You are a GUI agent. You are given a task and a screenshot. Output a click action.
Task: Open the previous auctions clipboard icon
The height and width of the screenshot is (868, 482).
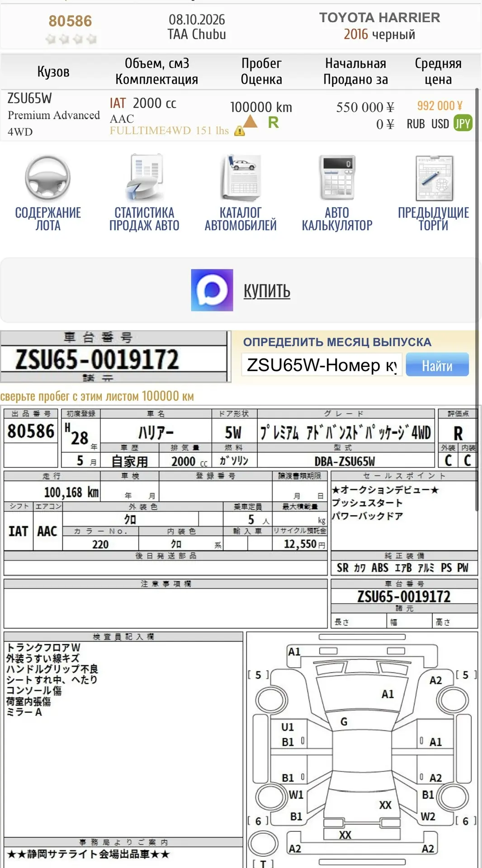tap(434, 178)
